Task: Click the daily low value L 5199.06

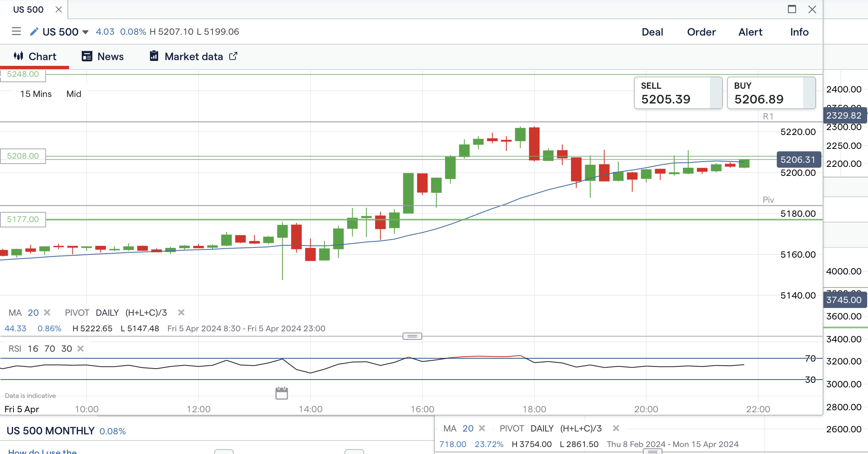Action: (218, 32)
